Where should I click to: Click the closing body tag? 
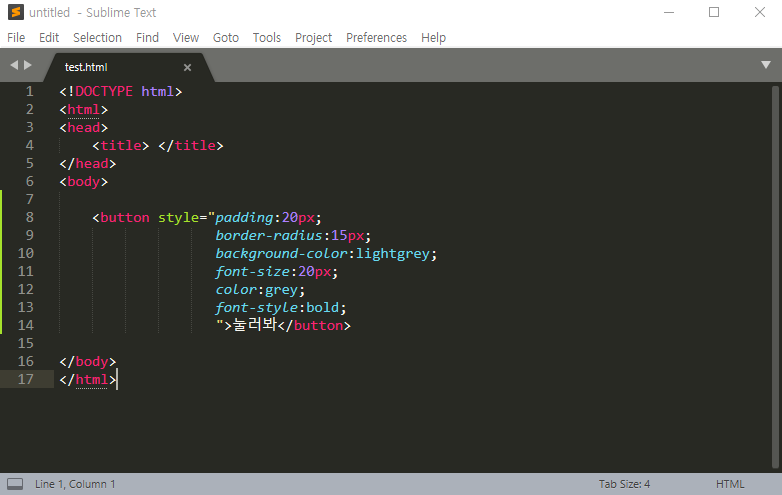(88, 361)
